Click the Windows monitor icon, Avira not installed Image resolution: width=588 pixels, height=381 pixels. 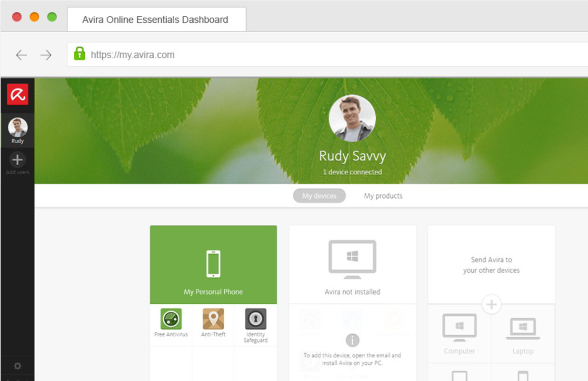coord(352,259)
